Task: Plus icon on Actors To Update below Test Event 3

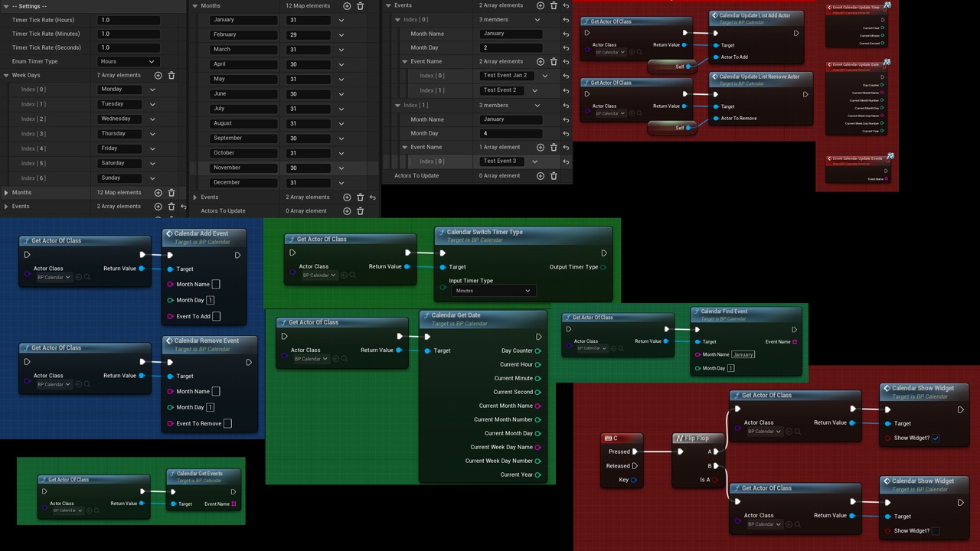Action: (541, 176)
